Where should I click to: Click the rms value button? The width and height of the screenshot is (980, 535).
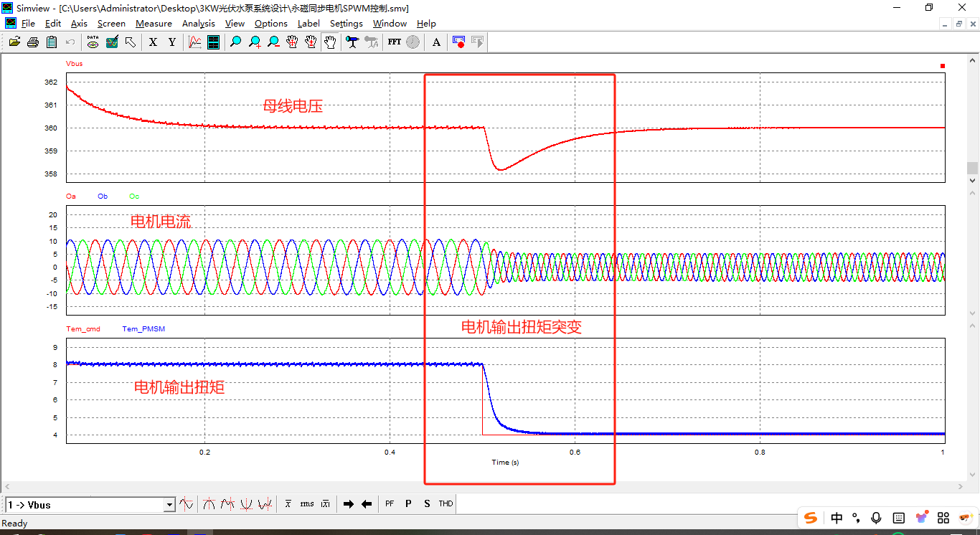(307, 504)
